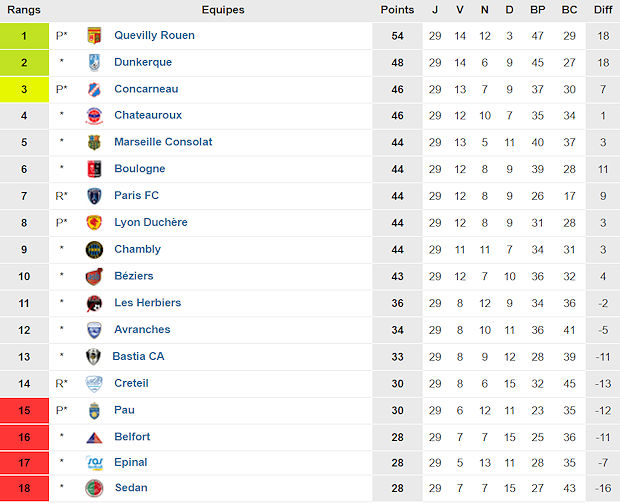620x503 pixels.
Task: Open the Chateauroux team link
Action: pyautogui.click(x=147, y=115)
